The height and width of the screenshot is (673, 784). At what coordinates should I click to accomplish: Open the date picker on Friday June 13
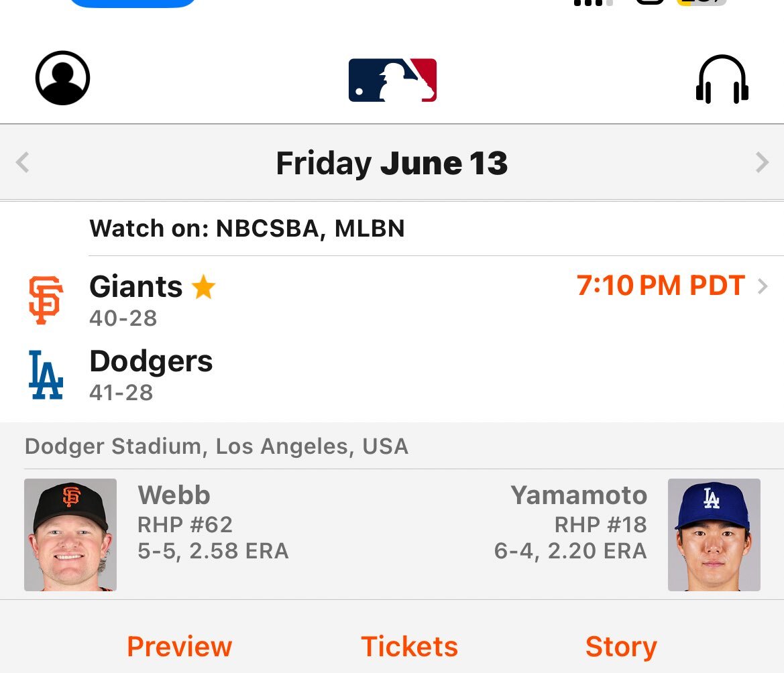[392, 163]
